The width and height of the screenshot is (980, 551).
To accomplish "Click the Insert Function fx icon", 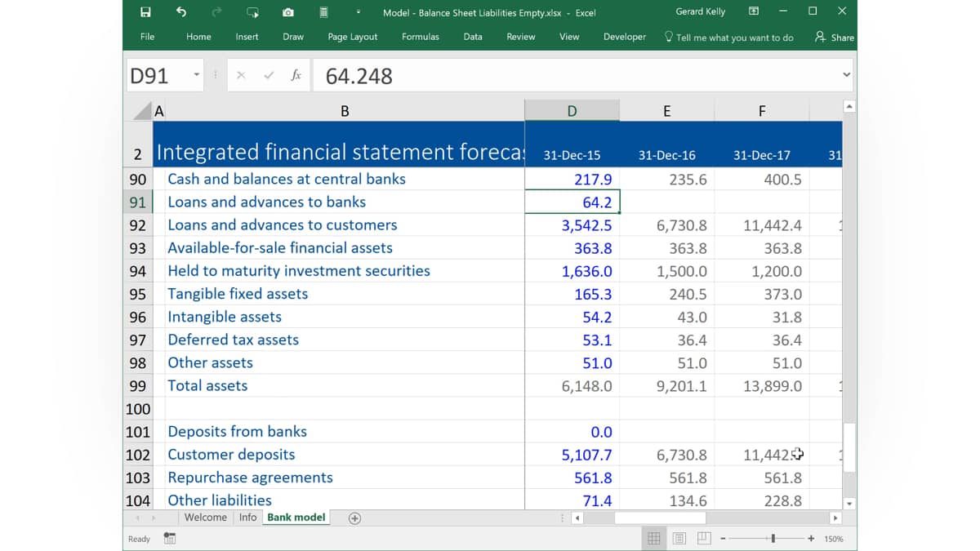I will point(296,75).
